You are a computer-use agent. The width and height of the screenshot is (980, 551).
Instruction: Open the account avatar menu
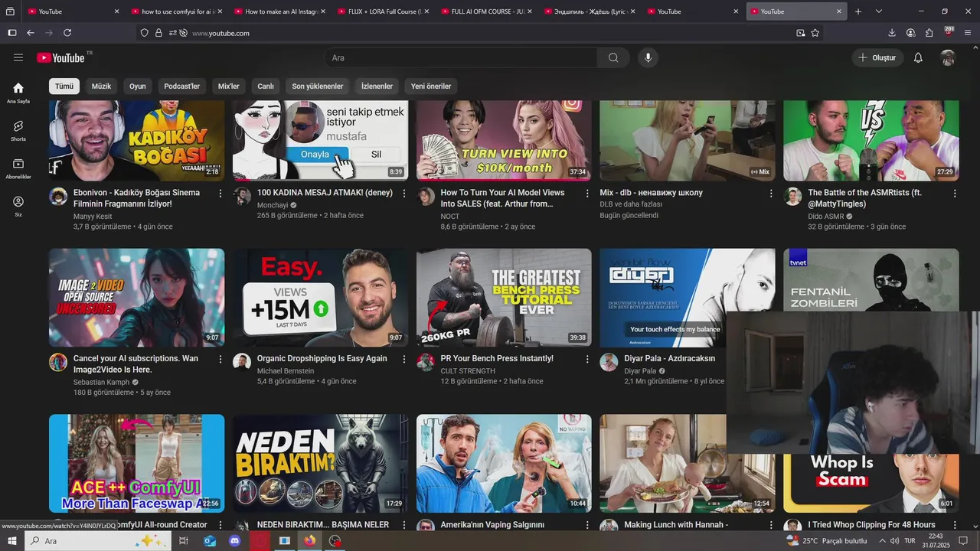[x=948, y=57]
